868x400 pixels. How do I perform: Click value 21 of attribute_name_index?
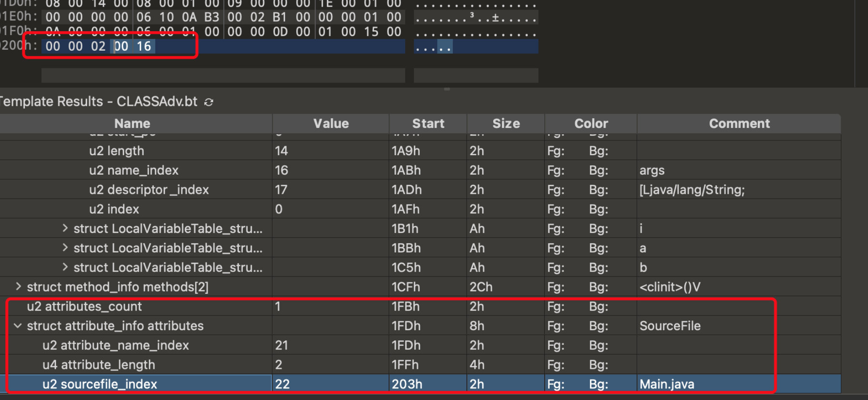click(x=281, y=345)
